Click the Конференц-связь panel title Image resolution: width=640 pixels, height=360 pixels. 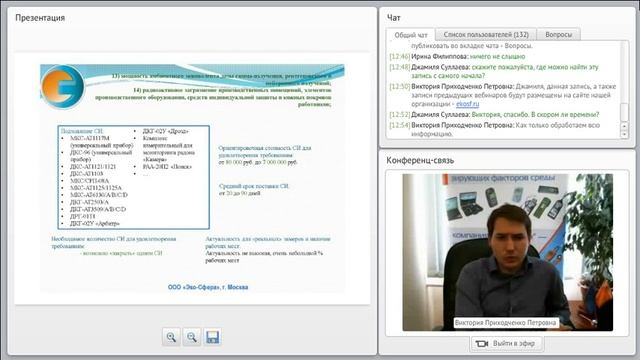coord(420,160)
